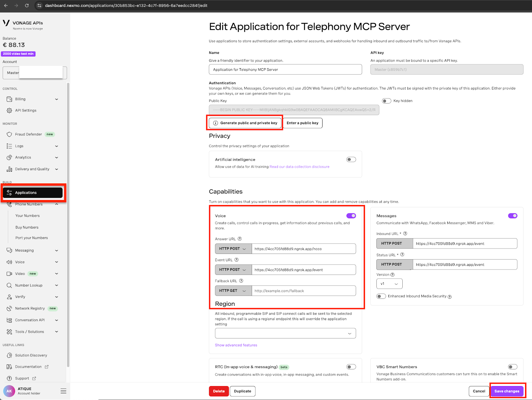
Task: Open Phone Numbers sidebar item
Action: click(x=29, y=204)
